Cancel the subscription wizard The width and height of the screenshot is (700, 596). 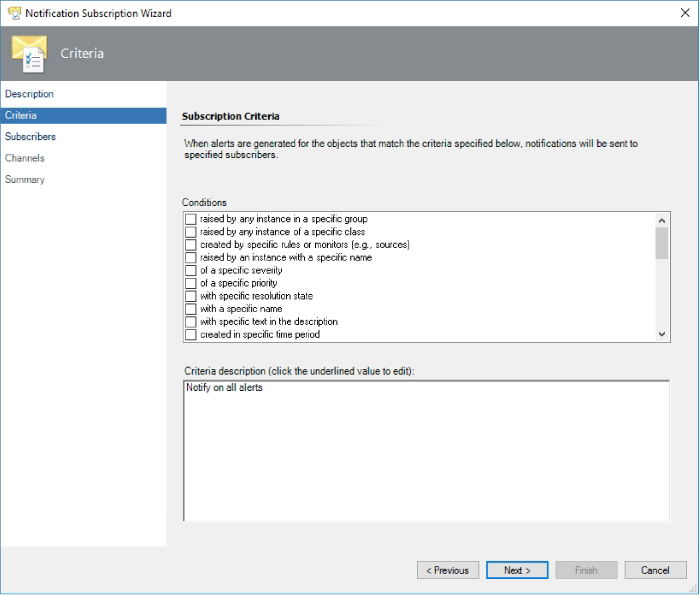click(x=655, y=570)
